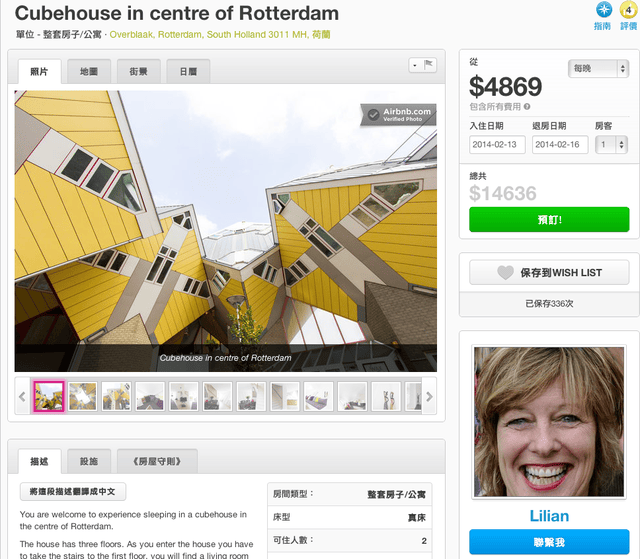Image resolution: width=640 pixels, height=559 pixels.
Task: Open the guest count dropdown
Action: pos(611,144)
